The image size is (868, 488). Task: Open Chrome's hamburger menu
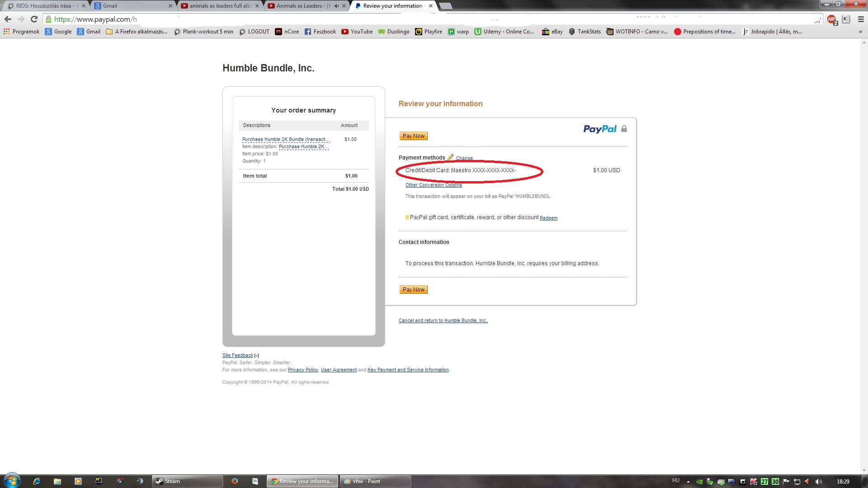click(860, 19)
